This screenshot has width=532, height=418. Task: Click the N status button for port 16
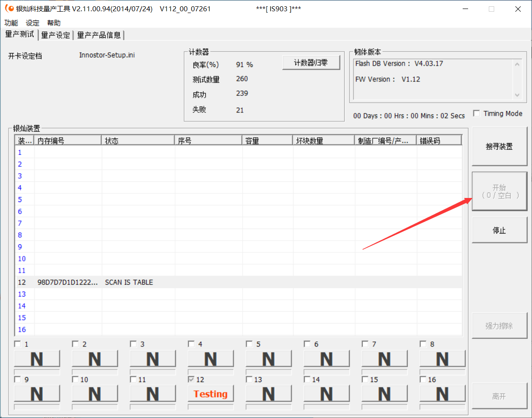click(x=442, y=394)
